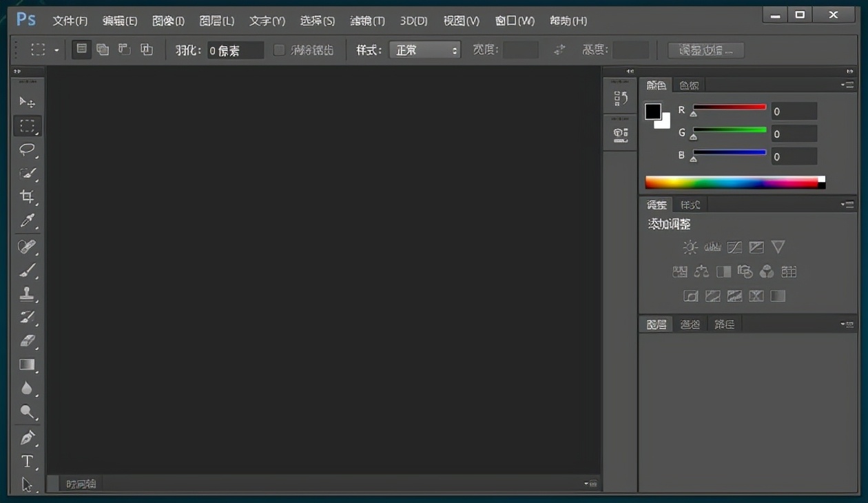Choose the Add to Selection mode
868x503 pixels.
(103, 50)
